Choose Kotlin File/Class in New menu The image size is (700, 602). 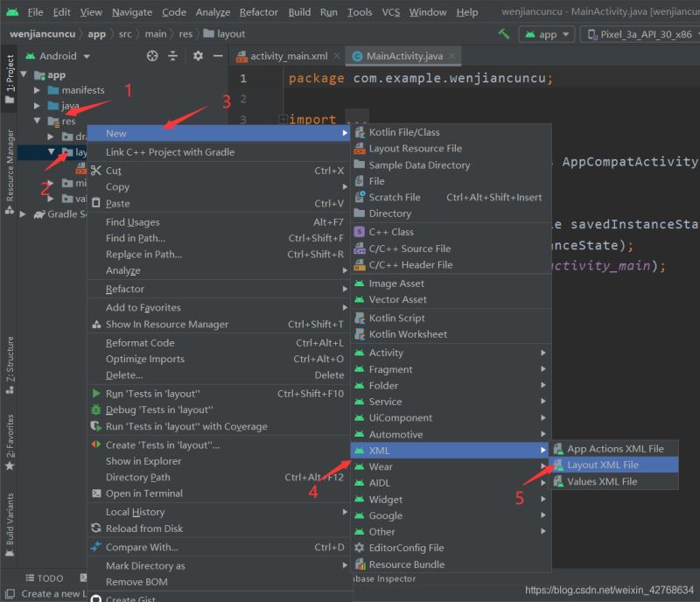pos(404,132)
